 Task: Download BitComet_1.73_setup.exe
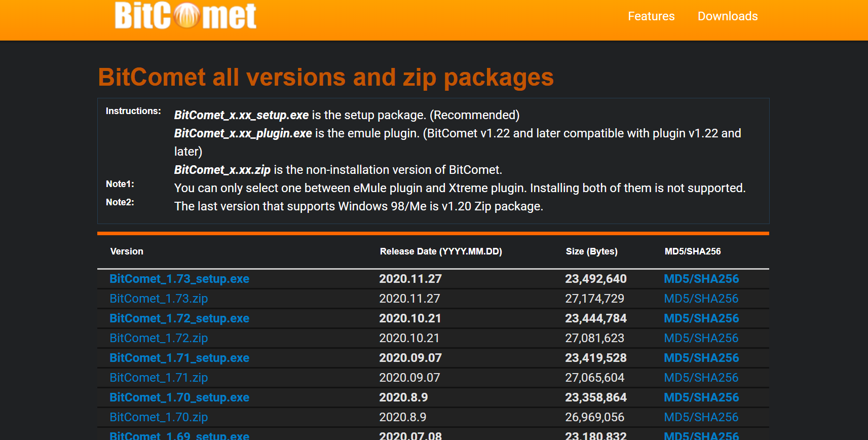tap(179, 279)
